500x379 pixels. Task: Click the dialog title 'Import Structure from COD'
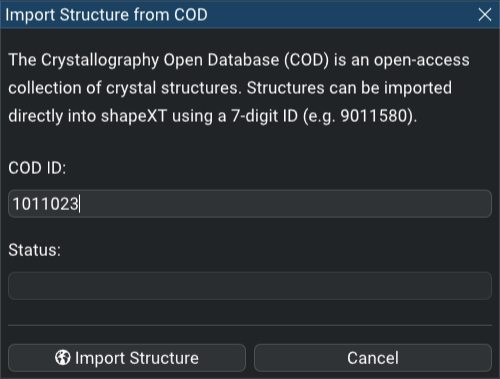tap(106, 15)
